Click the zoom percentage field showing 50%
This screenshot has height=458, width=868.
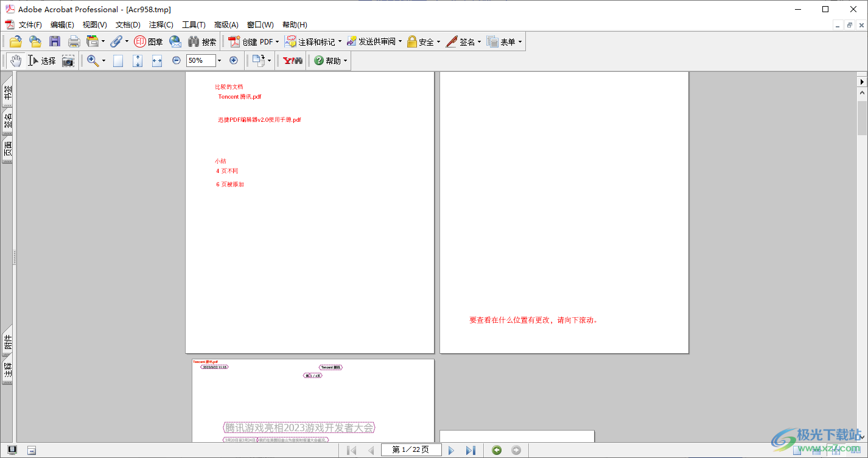click(x=201, y=60)
